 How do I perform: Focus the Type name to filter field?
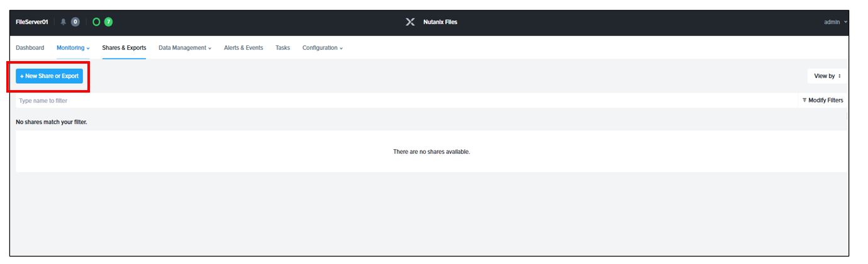[406, 101]
